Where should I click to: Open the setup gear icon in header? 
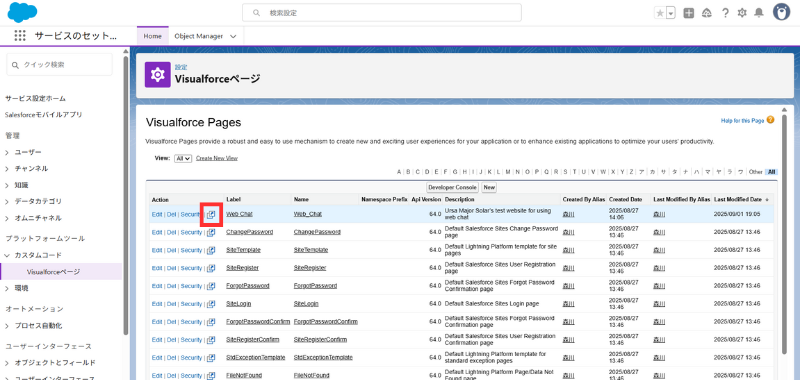742,13
